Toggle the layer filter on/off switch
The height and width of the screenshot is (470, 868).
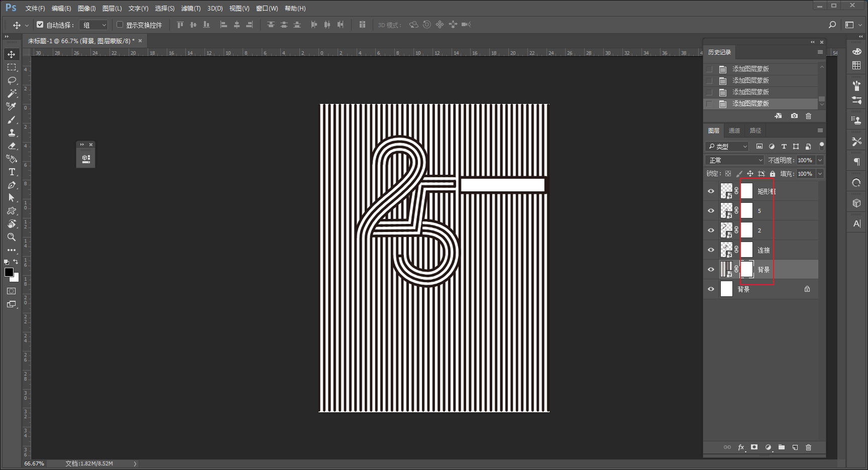[x=822, y=146]
